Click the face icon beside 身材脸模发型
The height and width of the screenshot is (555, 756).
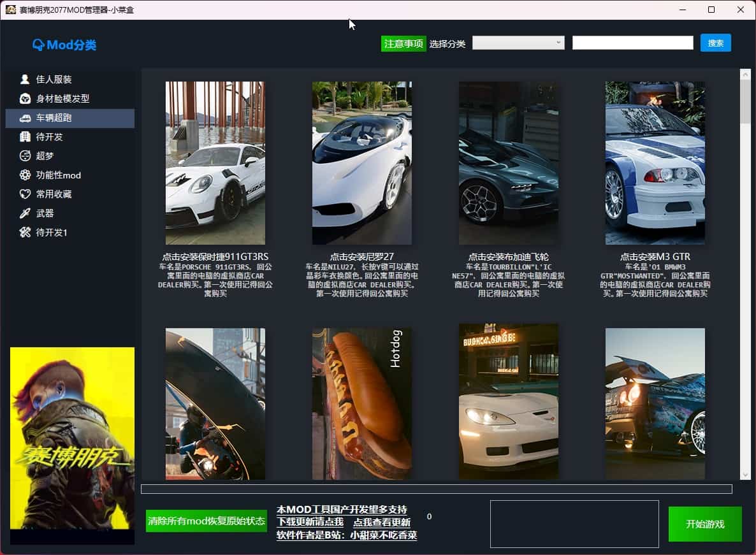25,99
